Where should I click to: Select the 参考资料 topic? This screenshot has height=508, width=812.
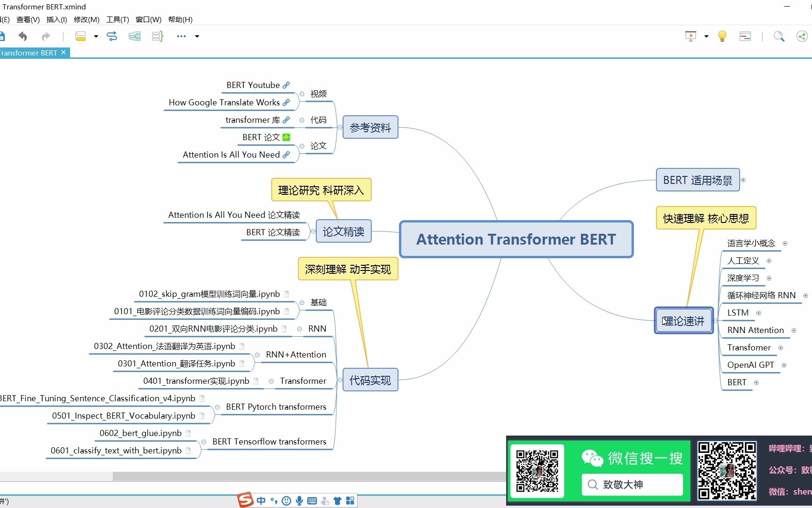click(370, 127)
